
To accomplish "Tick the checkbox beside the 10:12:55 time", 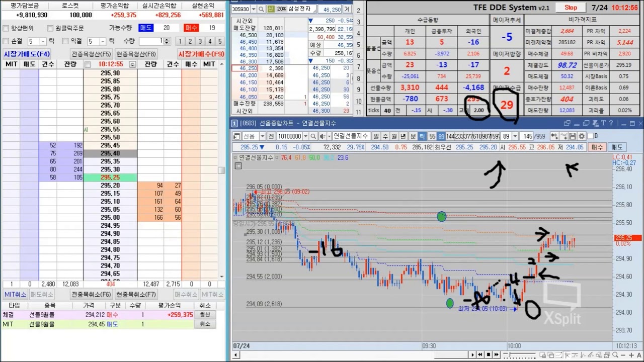I will (x=88, y=64).
